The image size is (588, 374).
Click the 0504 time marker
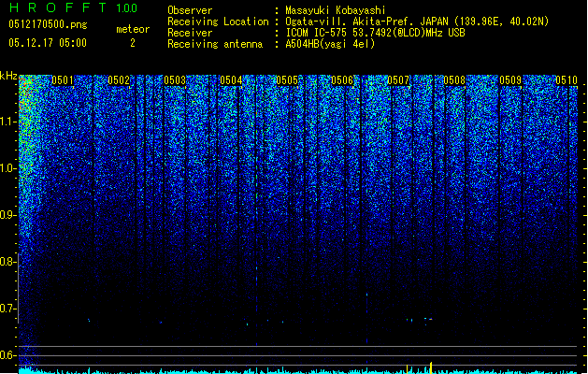point(231,80)
